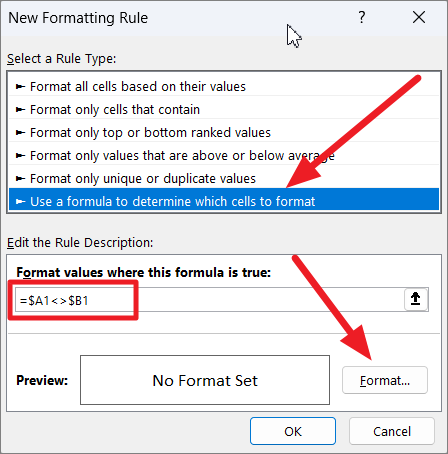
Task: Click arrow bullet beside 'top or bottom ranked values'
Action: [20, 133]
